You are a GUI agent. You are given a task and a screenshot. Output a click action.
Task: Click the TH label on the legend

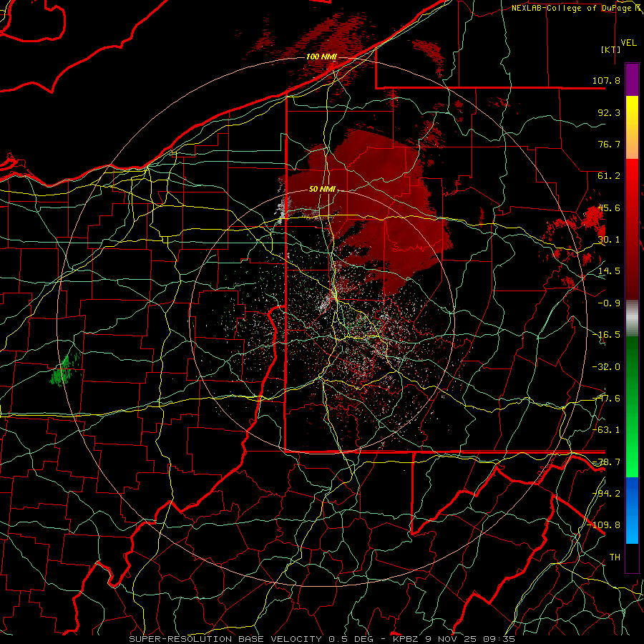click(615, 557)
